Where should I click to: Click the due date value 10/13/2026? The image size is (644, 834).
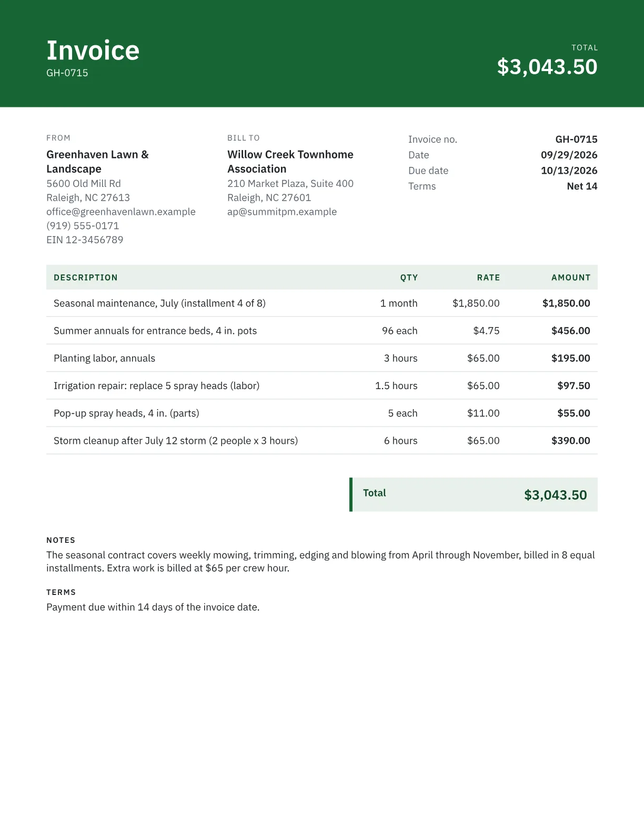coord(569,171)
